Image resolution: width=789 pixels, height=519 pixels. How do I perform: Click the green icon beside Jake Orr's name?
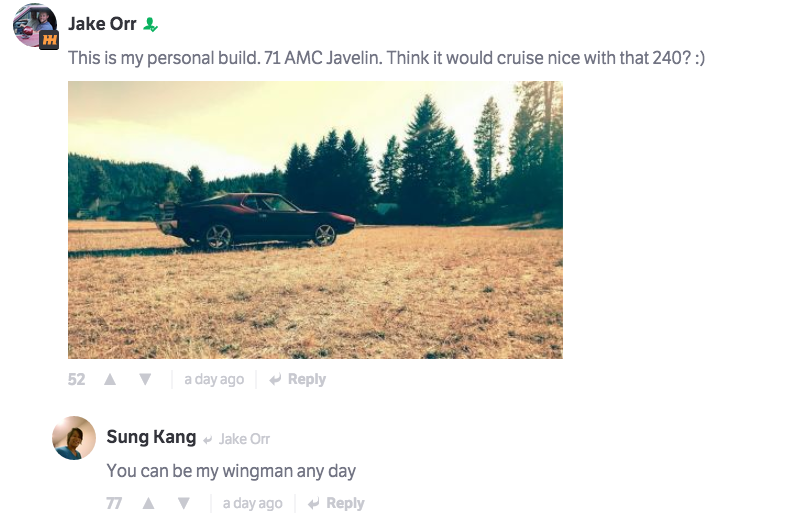pos(150,24)
